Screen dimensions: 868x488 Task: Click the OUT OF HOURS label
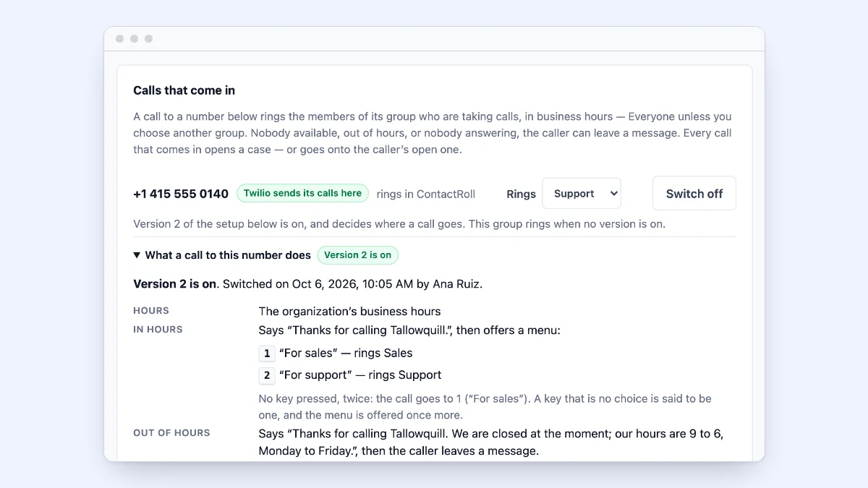pyautogui.click(x=171, y=433)
